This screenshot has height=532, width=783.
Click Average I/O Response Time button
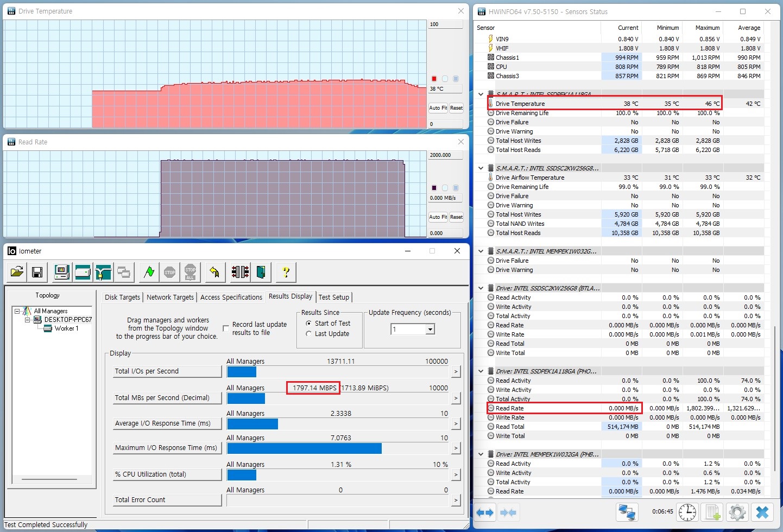click(167, 423)
